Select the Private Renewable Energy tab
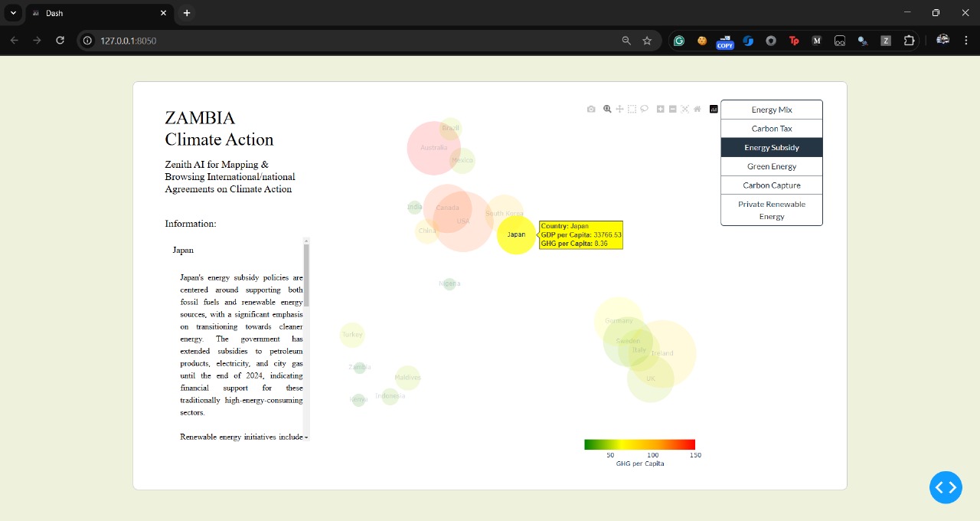 pyautogui.click(x=771, y=210)
